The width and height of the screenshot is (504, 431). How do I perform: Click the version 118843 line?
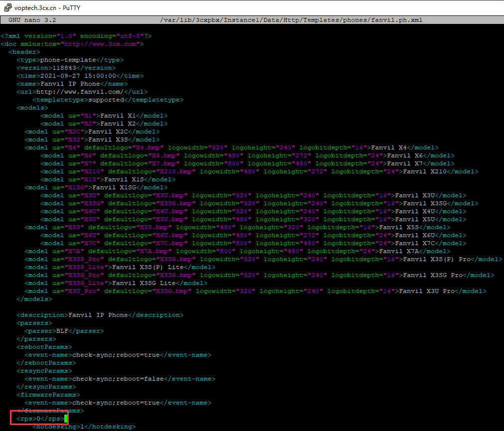[x=66, y=68]
